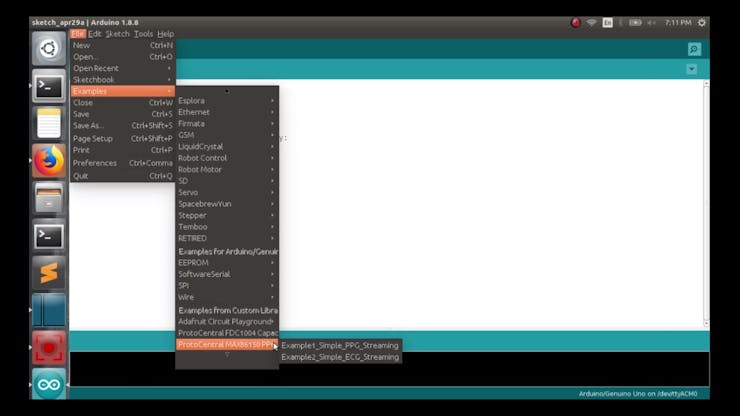Choose Save from the File menu
Viewport: 740px width, 416px height.
point(123,114)
